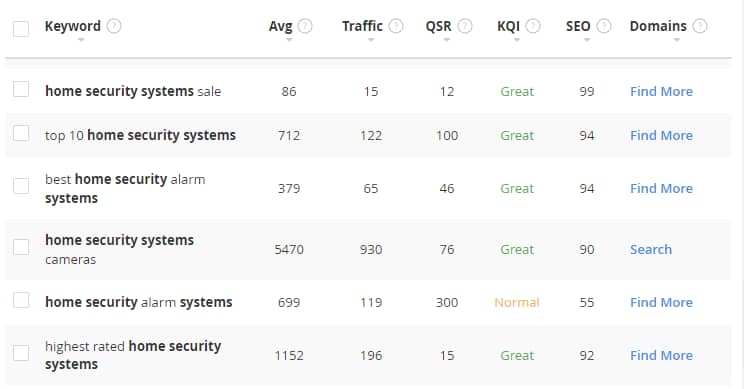Click the Avg column header label

click(280, 26)
